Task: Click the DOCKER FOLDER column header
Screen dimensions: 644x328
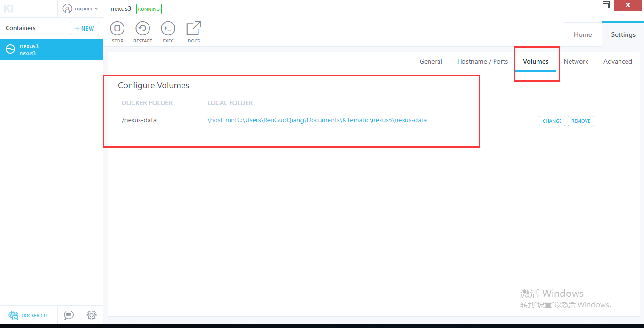Action: tap(147, 103)
